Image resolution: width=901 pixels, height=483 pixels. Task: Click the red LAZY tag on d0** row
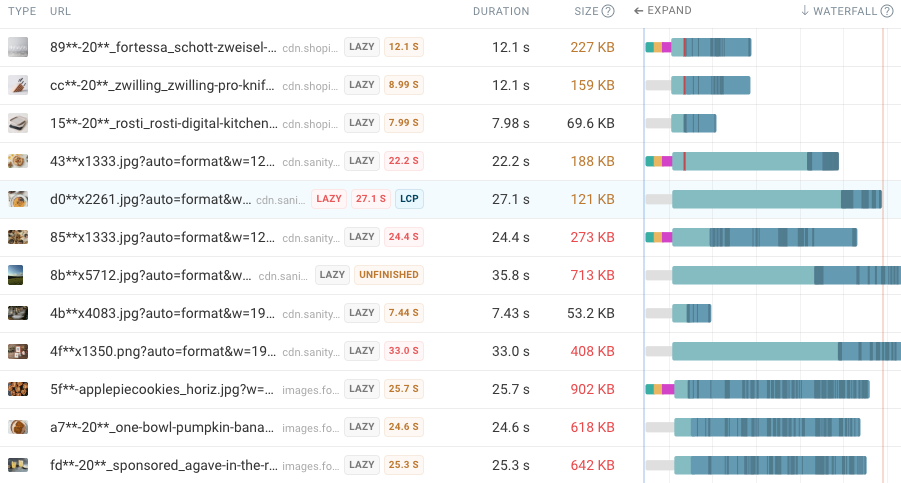point(329,199)
